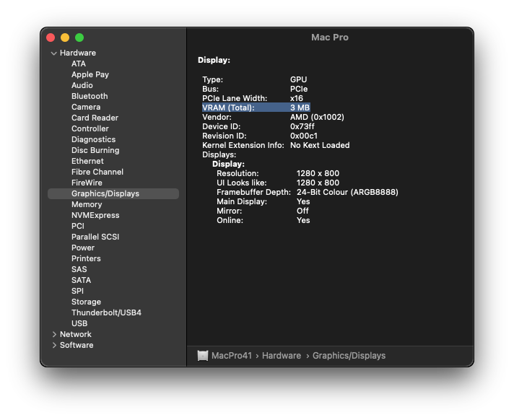The image size is (514, 420).
Task: Select Fibre Channel in the sidebar
Action: (x=97, y=172)
